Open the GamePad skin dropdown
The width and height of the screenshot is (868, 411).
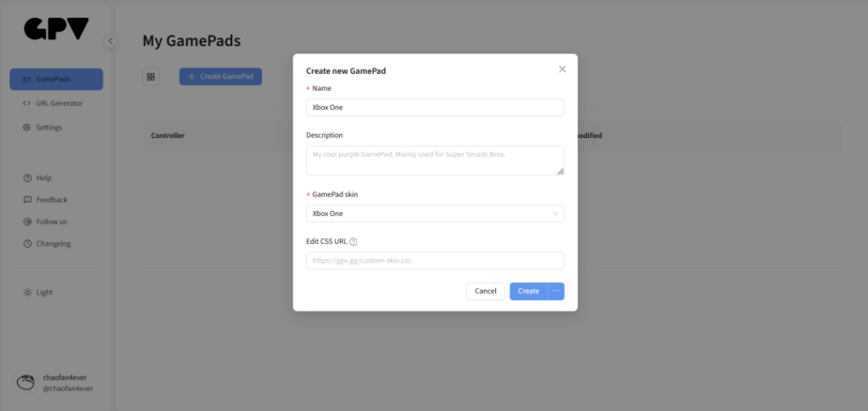(x=435, y=214)
